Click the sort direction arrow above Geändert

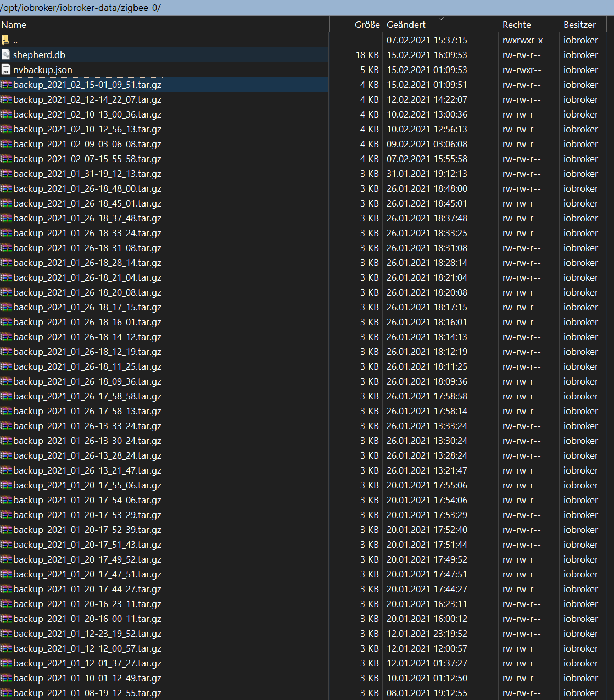441,19
